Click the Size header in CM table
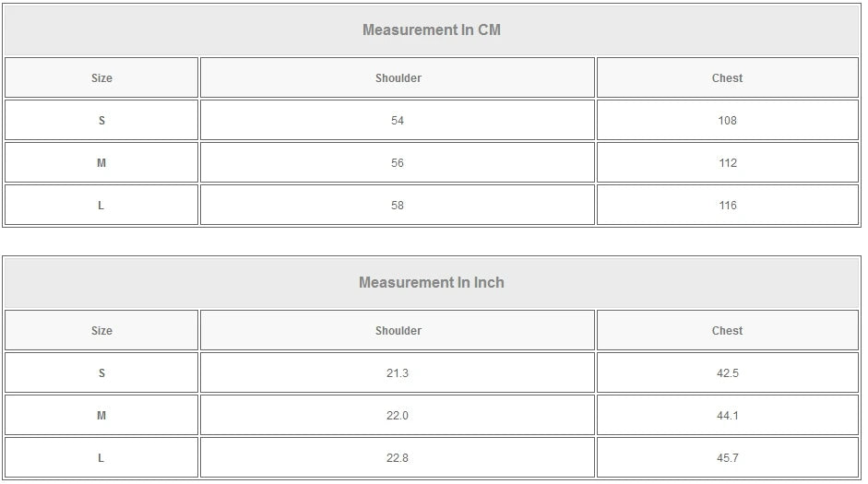The image size is (868, 484). point(101,78)
